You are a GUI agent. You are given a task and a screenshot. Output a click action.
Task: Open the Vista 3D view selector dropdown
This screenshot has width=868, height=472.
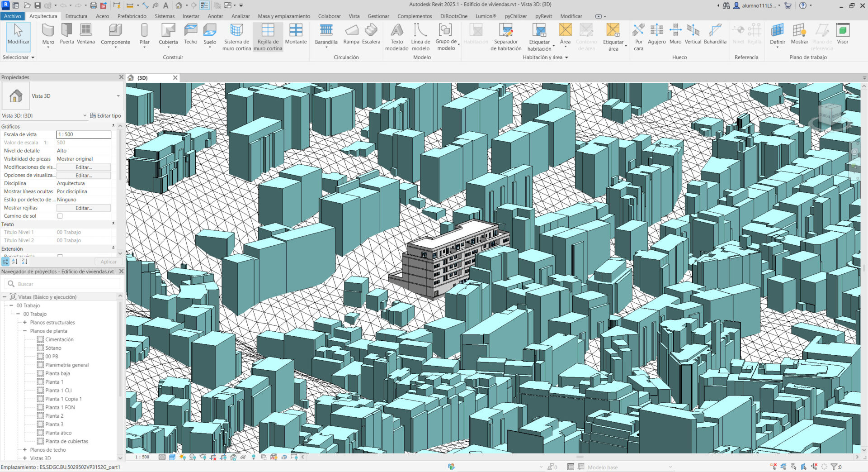(x=85, y=116)
